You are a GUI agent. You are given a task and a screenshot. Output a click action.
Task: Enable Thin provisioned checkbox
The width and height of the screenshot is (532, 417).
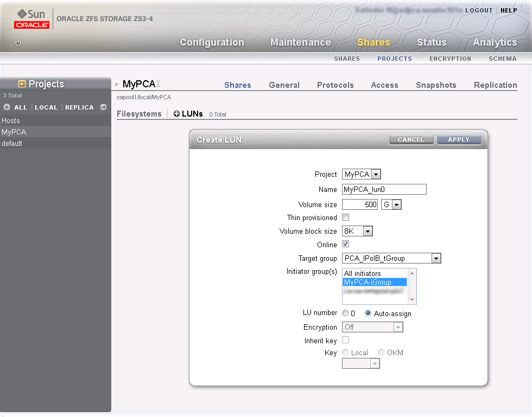click(346, 217)
